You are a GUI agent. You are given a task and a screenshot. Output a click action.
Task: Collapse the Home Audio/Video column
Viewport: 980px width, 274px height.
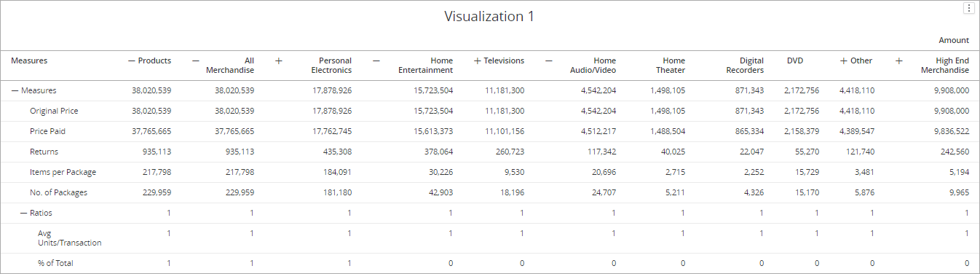(x=548, y=61)
